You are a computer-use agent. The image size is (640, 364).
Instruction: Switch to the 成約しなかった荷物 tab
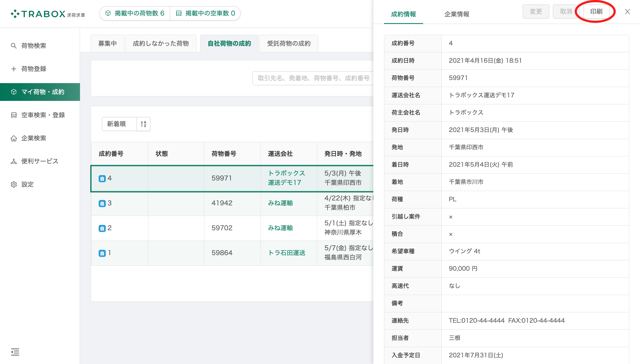click(161, 44)
